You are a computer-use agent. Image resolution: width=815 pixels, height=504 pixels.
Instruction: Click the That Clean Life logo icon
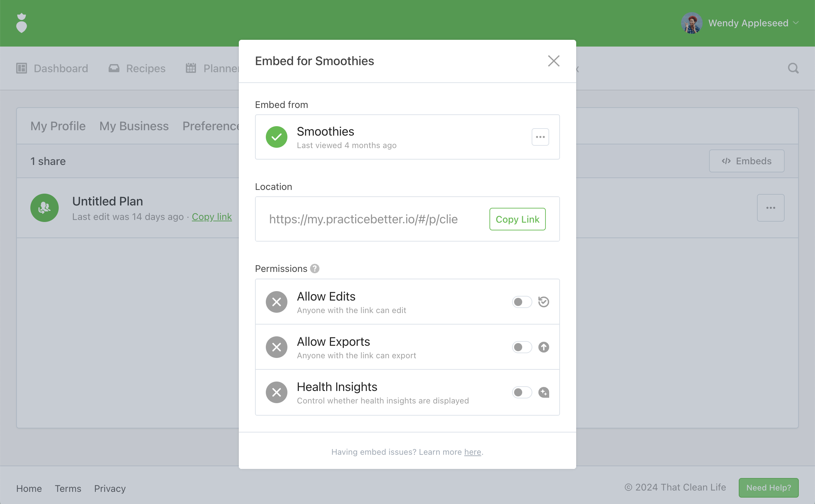[22, 23]
